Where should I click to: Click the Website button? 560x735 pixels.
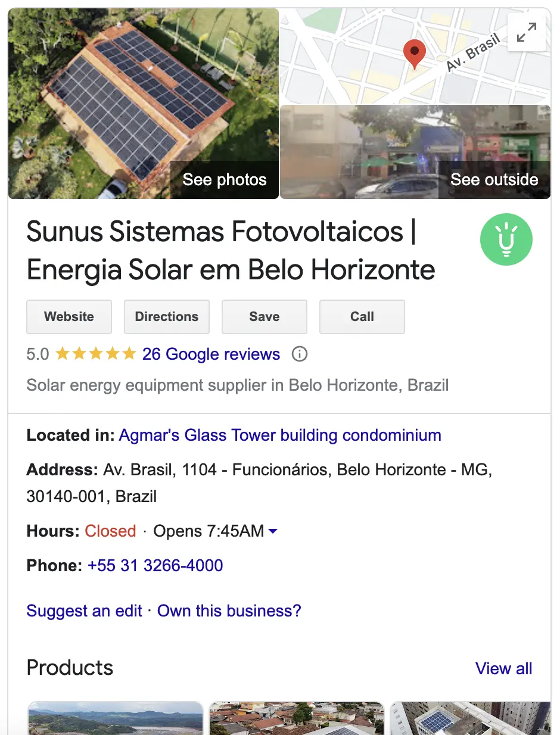pyautogui.click(x=69, y=317)
